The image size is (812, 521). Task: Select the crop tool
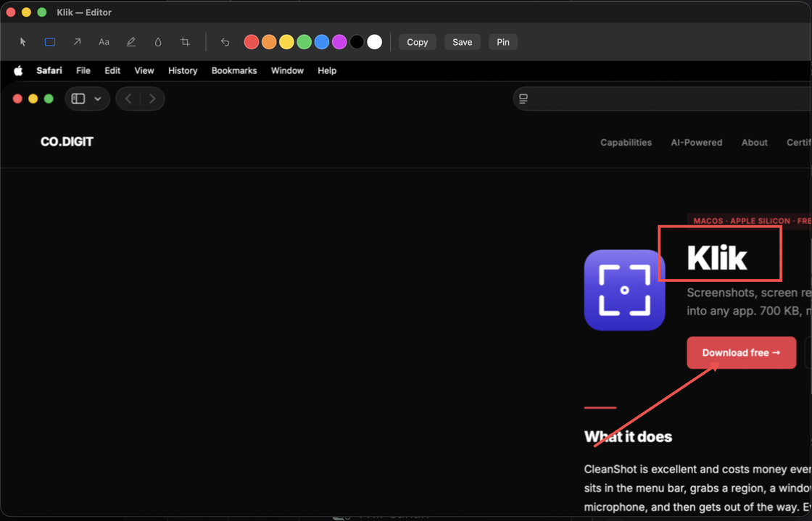185,42
